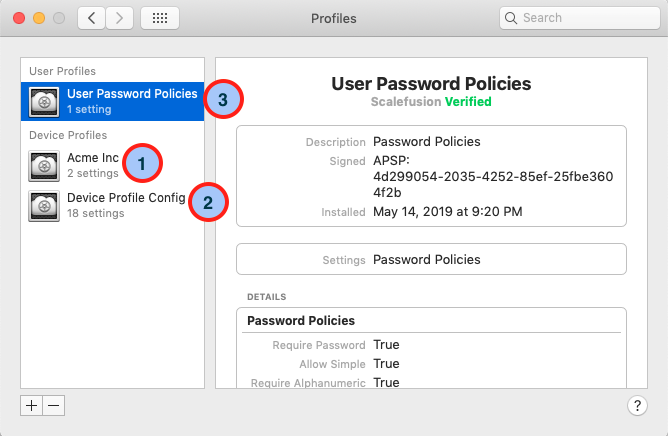This screenshot has height=436, width=668.
Task: Click the Acme Inc profile icon
Action: pos(44,165)
